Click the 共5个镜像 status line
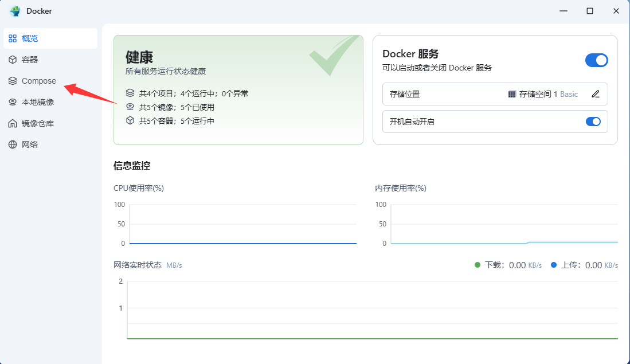 (177, 107)
